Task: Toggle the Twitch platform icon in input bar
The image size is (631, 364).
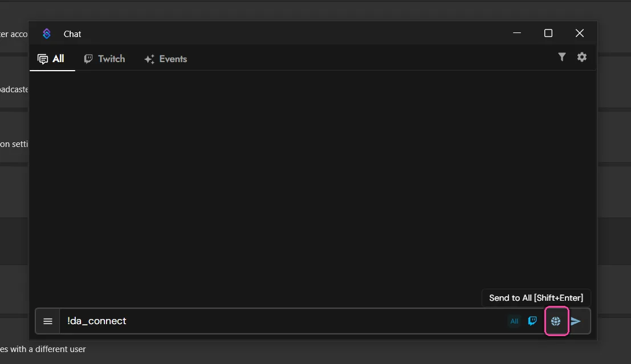Action: (x=532, y=321)
